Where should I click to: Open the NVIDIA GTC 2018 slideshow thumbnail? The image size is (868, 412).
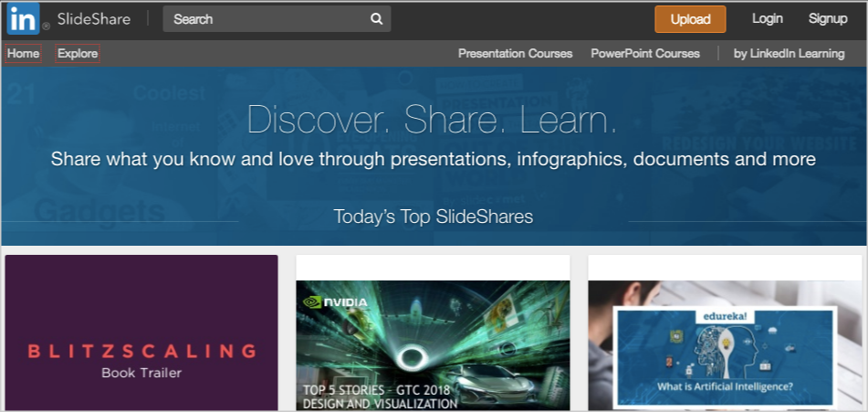433,345
